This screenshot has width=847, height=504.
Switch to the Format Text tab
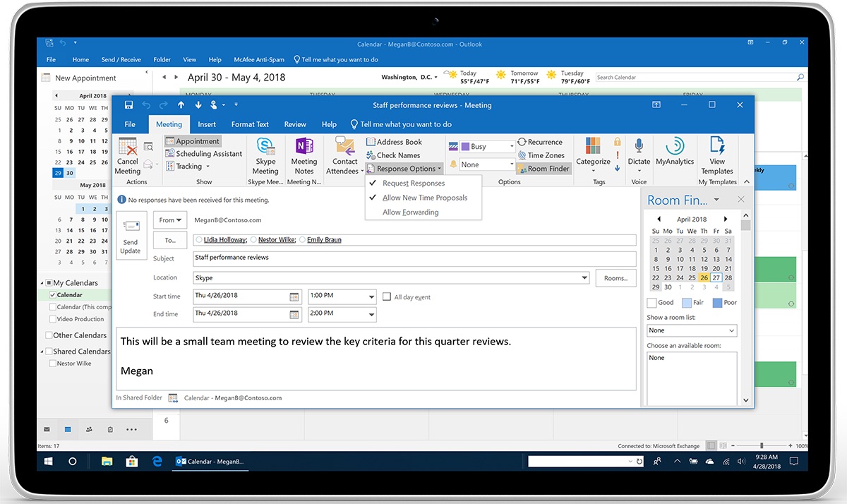250,124
